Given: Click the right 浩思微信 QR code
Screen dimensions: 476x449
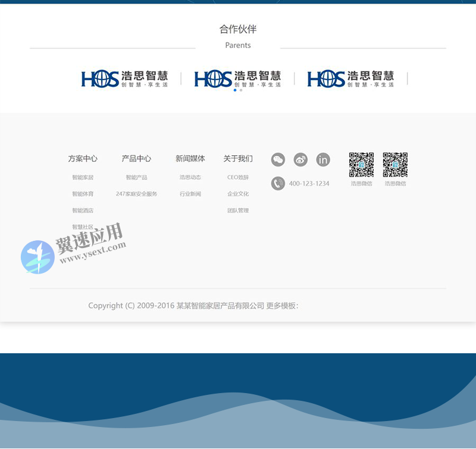Looking at the screenshot, I should coord(395,165).
